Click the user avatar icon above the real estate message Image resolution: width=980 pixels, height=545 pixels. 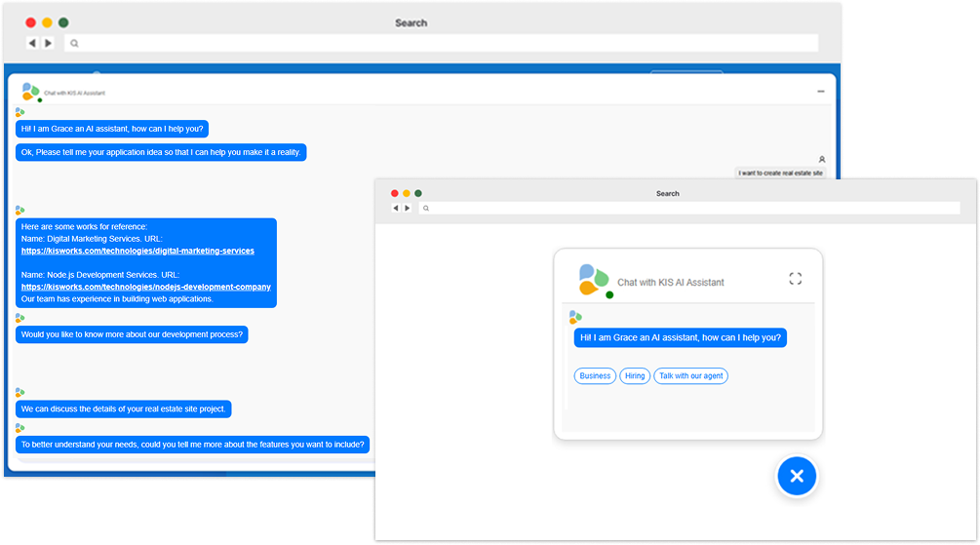(x=822, y=159)
